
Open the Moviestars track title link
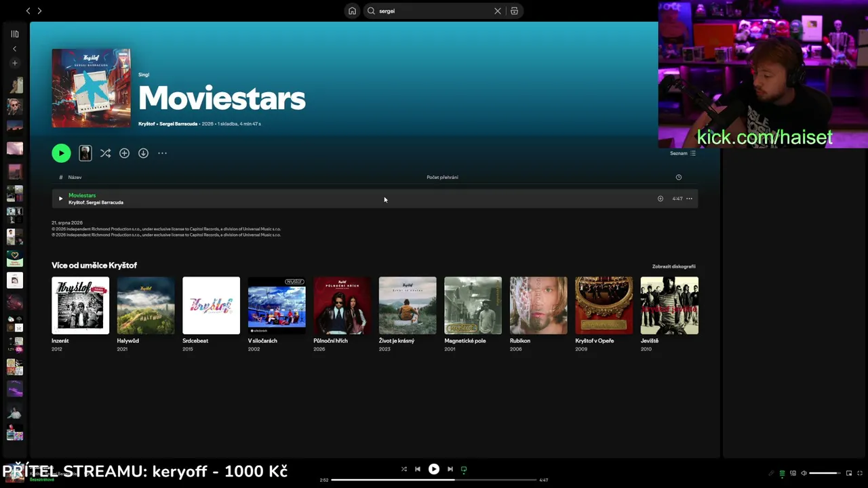click(82, 195)
